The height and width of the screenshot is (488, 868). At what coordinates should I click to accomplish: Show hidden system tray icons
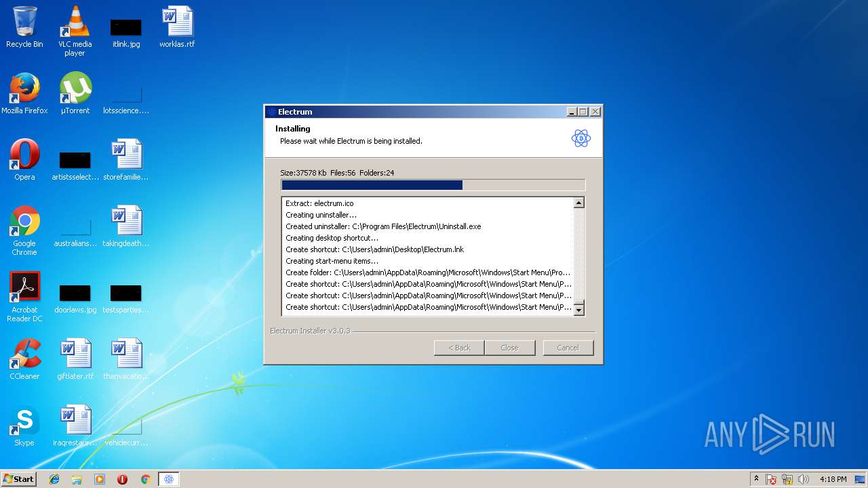pyautogui.click(x=756, y=479)
